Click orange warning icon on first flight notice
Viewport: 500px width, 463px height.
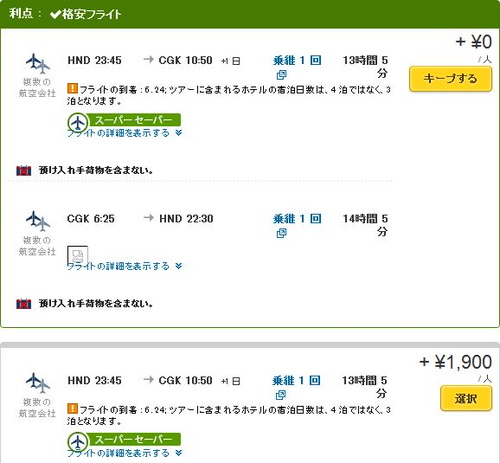tap(72, 89)
